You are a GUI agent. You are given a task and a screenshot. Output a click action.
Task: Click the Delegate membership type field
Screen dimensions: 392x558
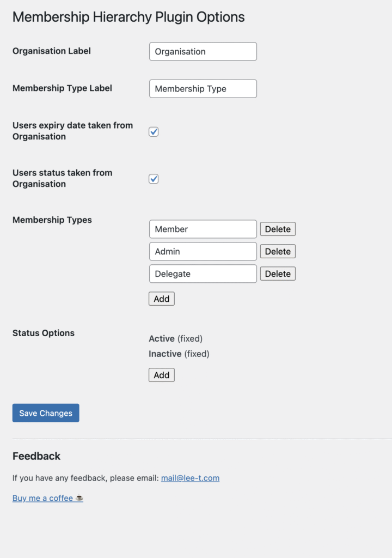(x=203, y=274)
